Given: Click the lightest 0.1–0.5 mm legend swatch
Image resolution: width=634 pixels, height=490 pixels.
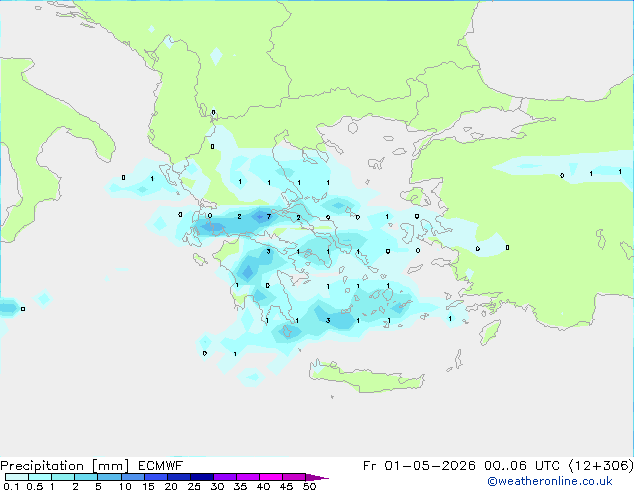Looking at the screenshot, I should coord(17,477).
